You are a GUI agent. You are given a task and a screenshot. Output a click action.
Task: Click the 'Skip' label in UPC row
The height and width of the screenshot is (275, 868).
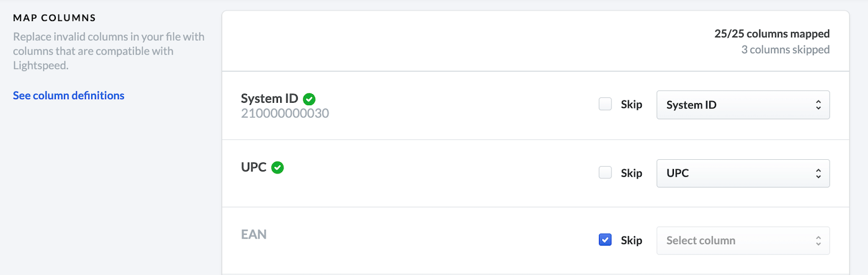tap(631, 173)
